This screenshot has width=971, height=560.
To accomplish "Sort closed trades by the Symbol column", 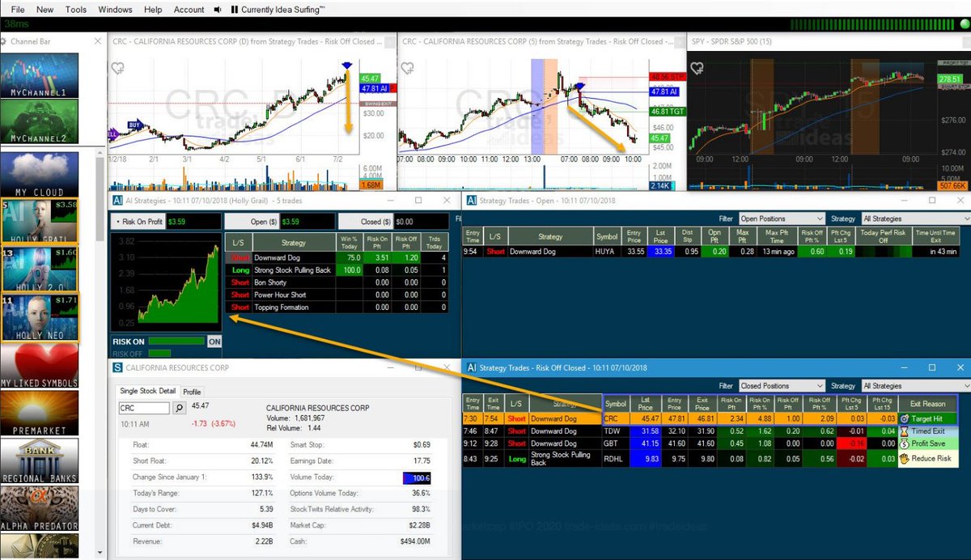I will pos(616,402).
